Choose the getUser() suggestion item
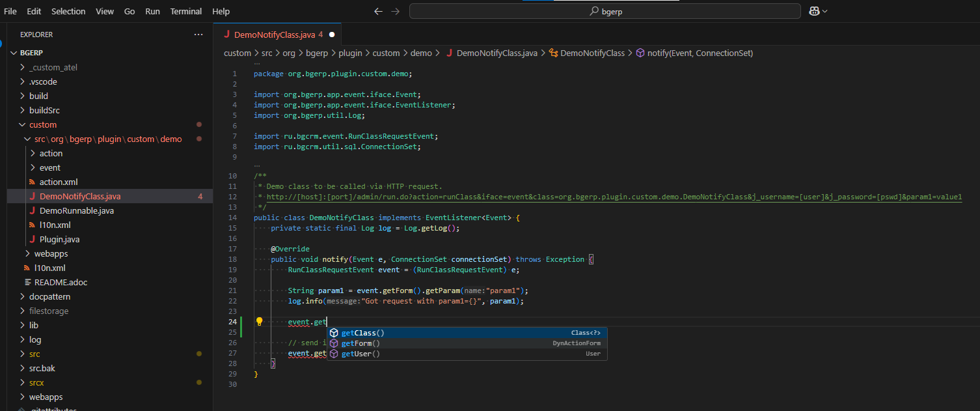The height and width of the screenshot is (411, 980). pos(360,354)
